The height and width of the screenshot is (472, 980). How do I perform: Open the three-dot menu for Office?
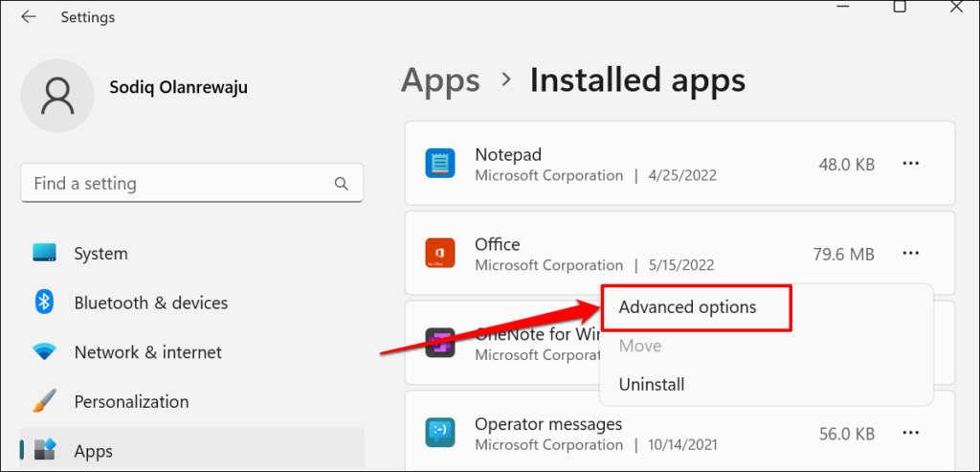911,254
